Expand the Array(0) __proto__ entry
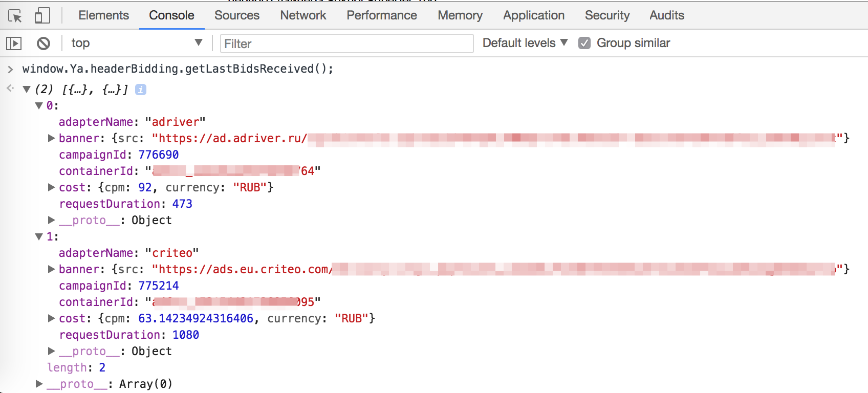868x393 pixels. [39, 384]
